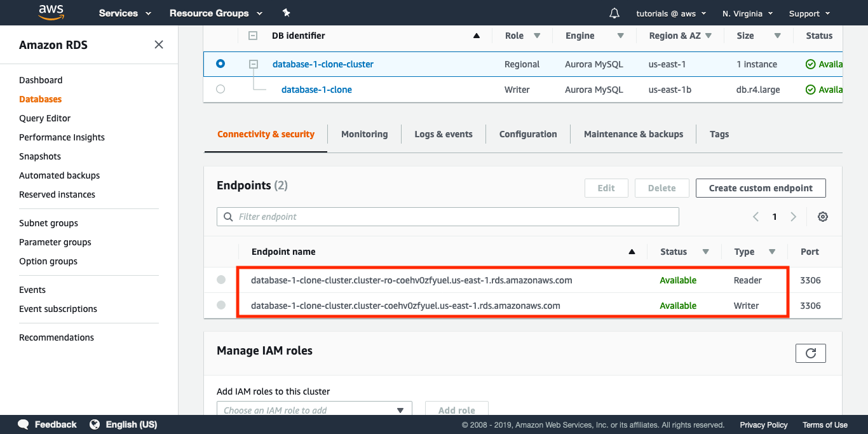The image size is (868, 434).
Task: Open Resource Groups dropdown
Action: (x=215, y=13)
